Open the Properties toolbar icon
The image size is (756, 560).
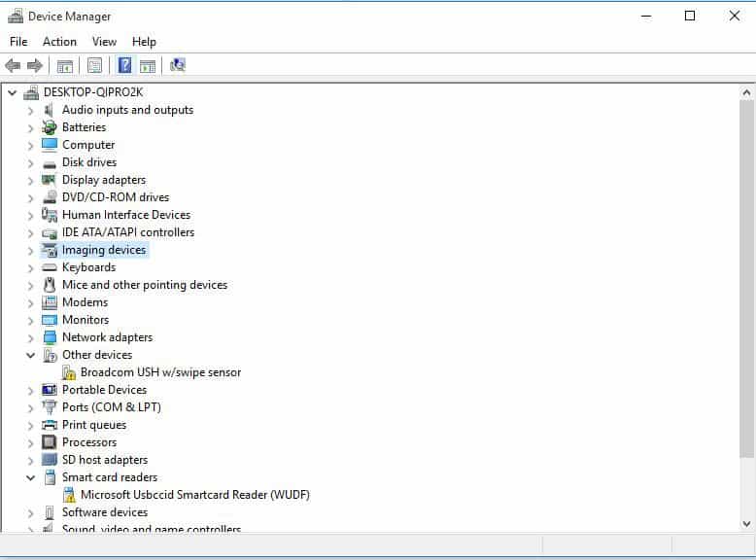[94, 65]
